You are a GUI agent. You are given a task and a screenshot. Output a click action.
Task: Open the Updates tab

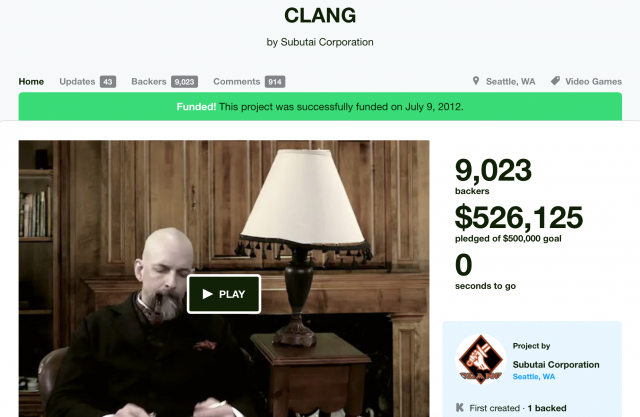point(77,82)
